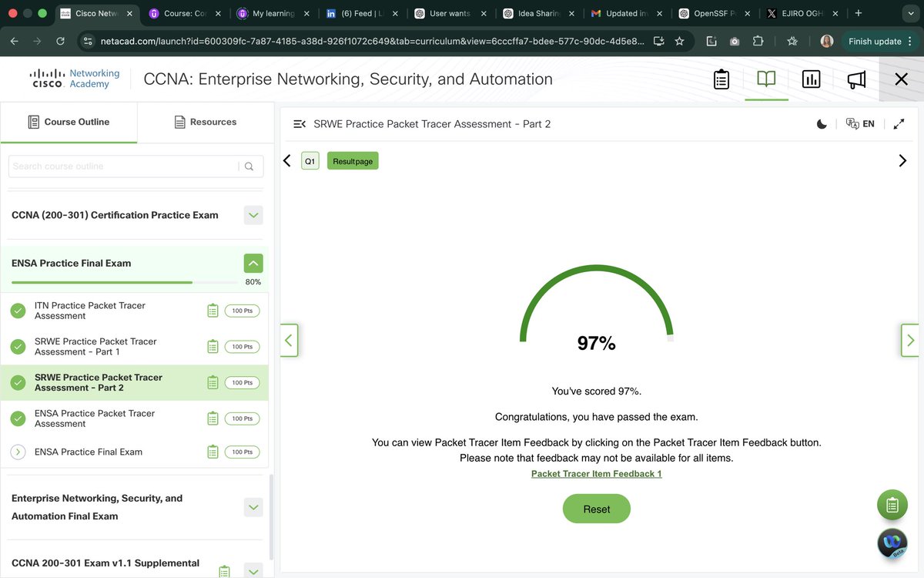Click the green checkmark beside ENSA Packet Tracer Assessment
The image size is (924, 578).
[x=18, y=418]
